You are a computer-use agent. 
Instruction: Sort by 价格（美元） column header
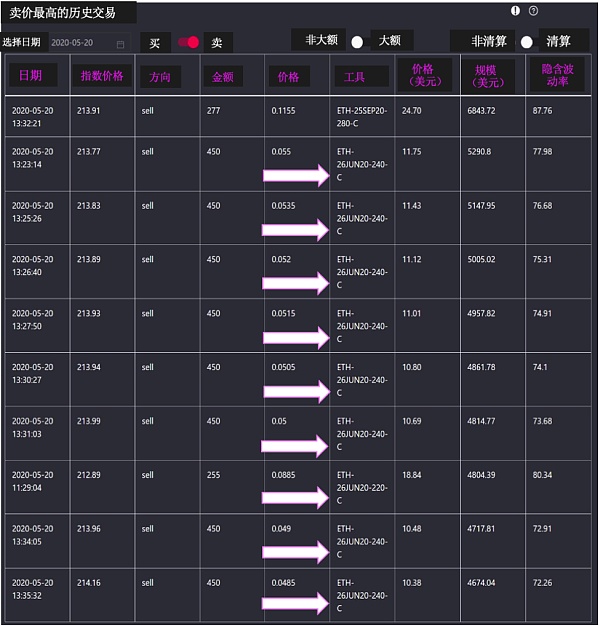pyautogui.click(x=424, y=75)
